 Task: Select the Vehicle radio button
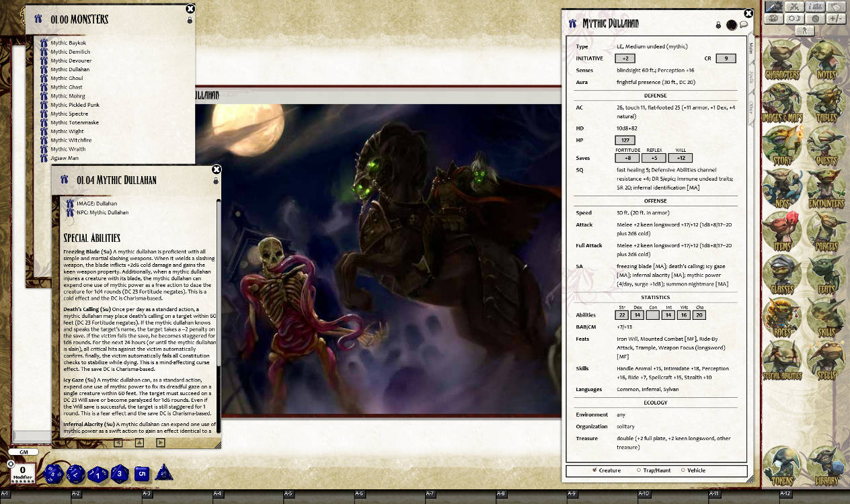[683, 470]
